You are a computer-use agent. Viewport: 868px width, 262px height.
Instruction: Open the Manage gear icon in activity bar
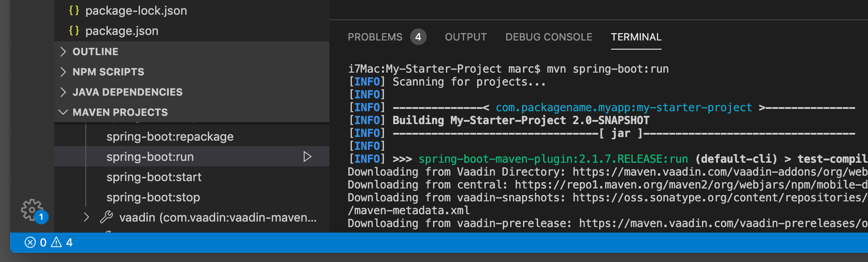coord(31,210)
